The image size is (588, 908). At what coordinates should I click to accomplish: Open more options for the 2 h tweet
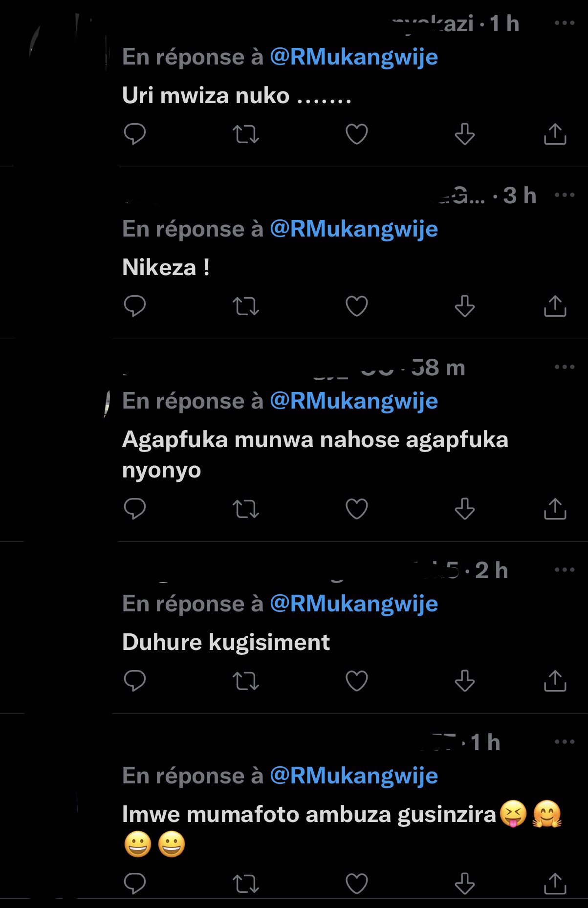tap(565, 570)
